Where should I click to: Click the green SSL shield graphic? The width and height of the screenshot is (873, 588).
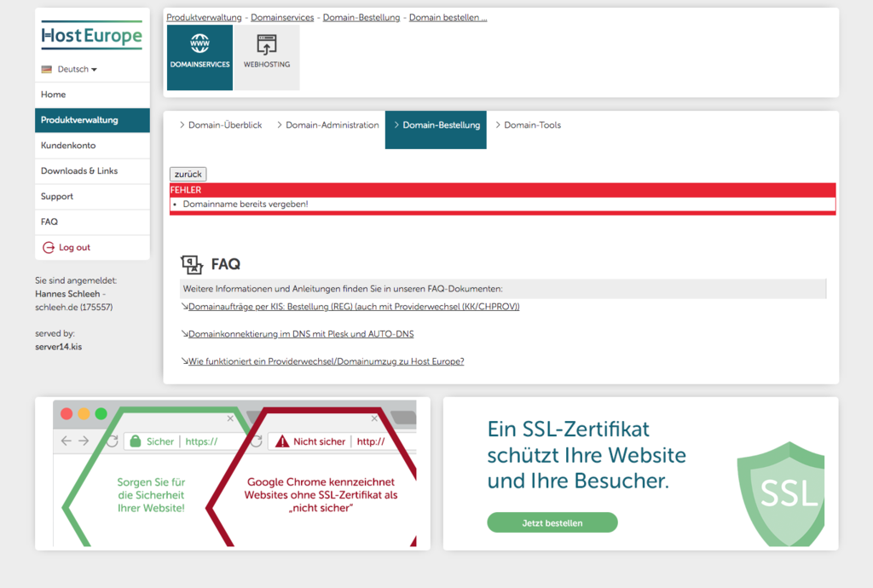click(781, 494)
